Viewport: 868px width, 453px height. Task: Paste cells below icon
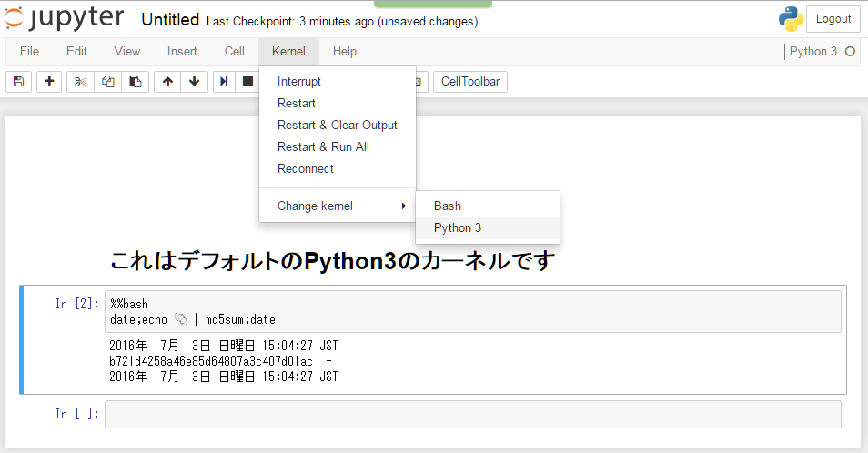(x=135, y=82)
